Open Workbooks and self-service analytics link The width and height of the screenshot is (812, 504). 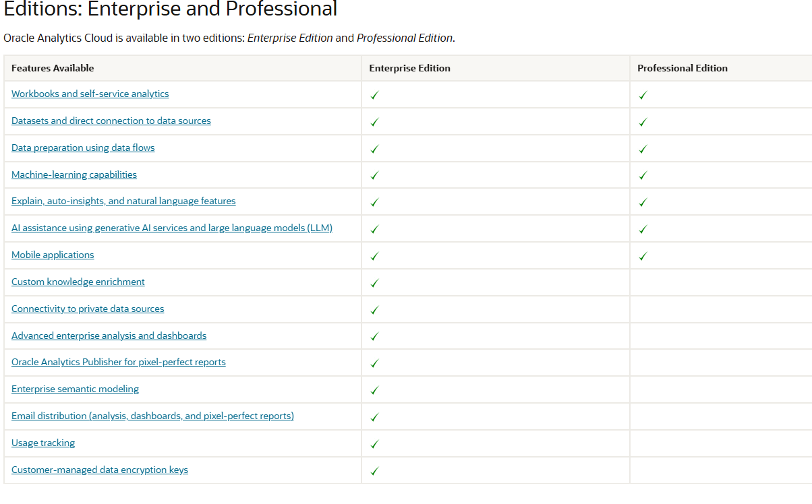pos(90,94)
